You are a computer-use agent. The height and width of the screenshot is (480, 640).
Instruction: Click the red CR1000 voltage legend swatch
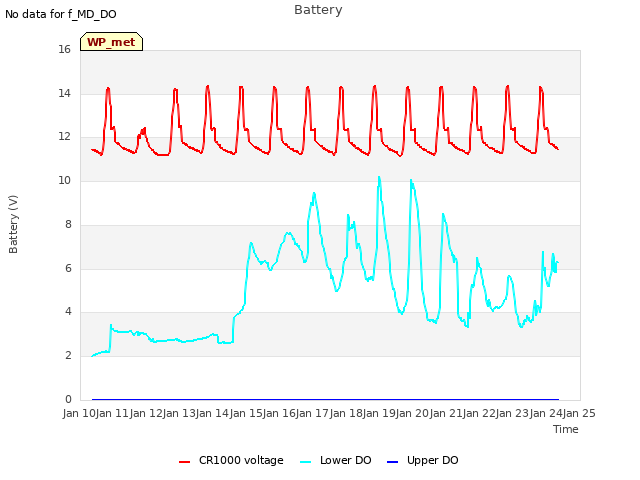184,462
